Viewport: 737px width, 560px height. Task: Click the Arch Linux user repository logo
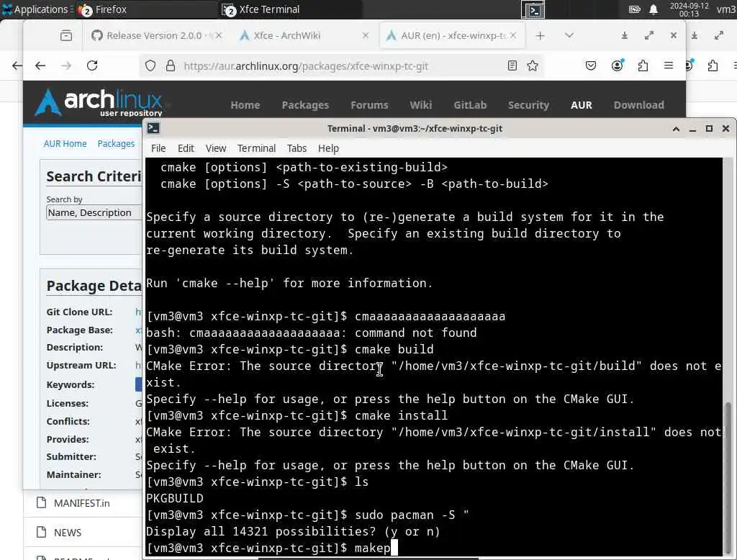(x=99, y=102)
